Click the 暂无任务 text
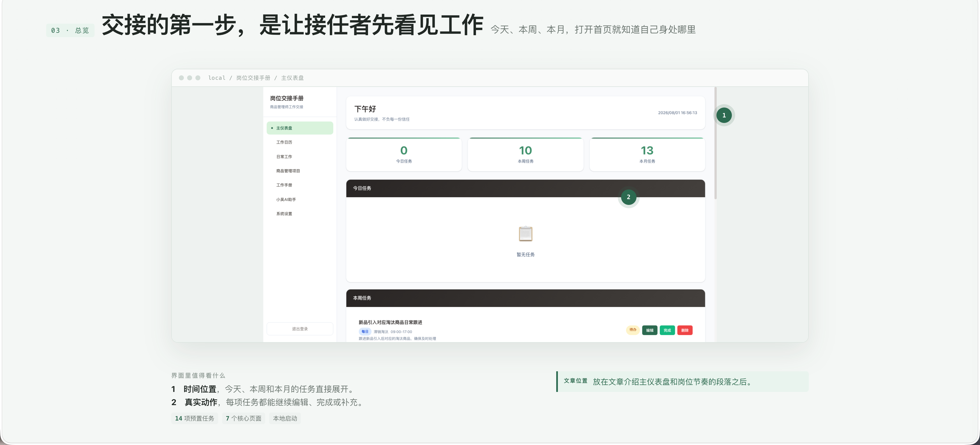The height and width of the screenshot is (445, 980). point(525,255)
